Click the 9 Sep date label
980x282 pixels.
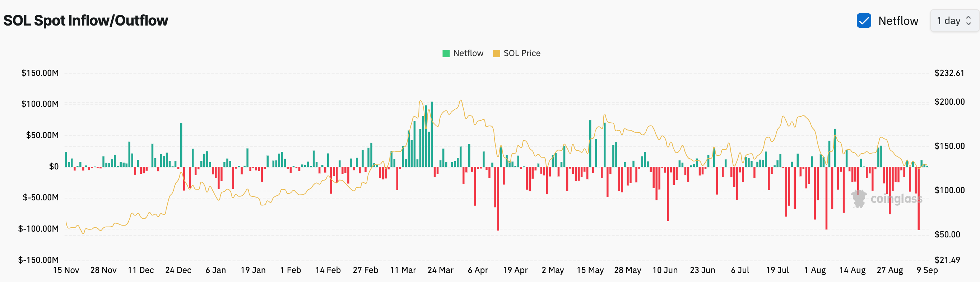click(927, 270)
